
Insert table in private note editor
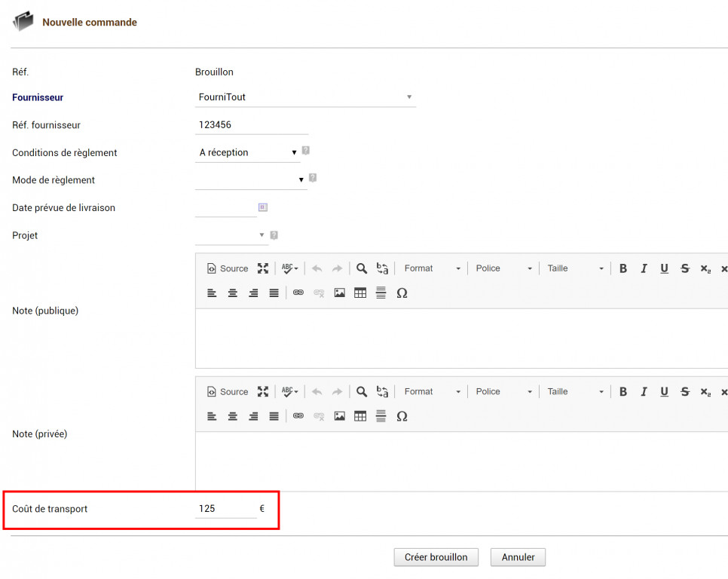pos(360,416)
